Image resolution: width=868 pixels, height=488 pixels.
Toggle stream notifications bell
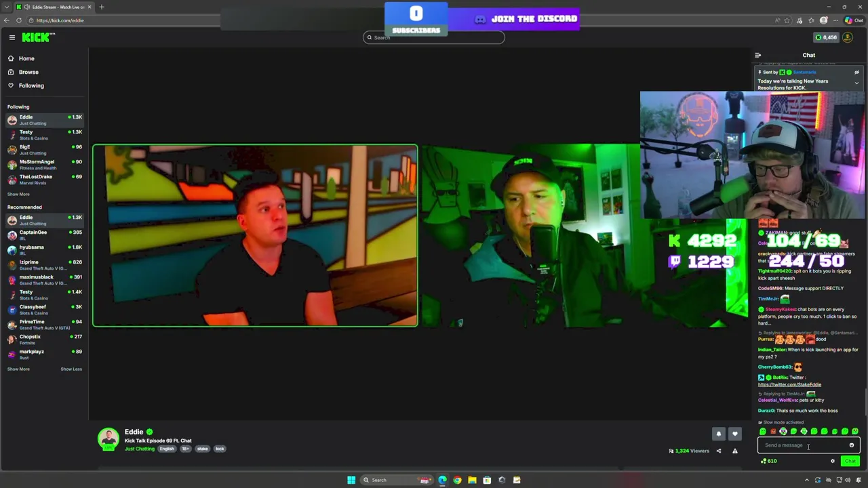click(x=719, y=434)
